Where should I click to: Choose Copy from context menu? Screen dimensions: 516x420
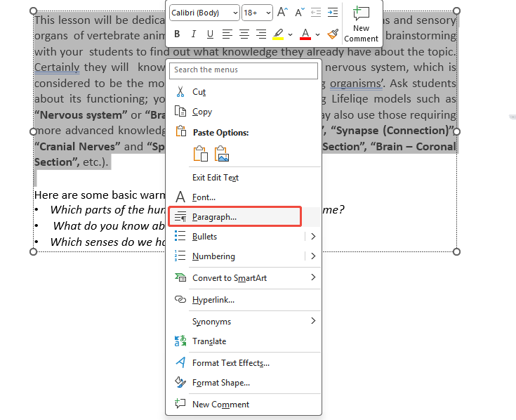[x=244, y=112]
